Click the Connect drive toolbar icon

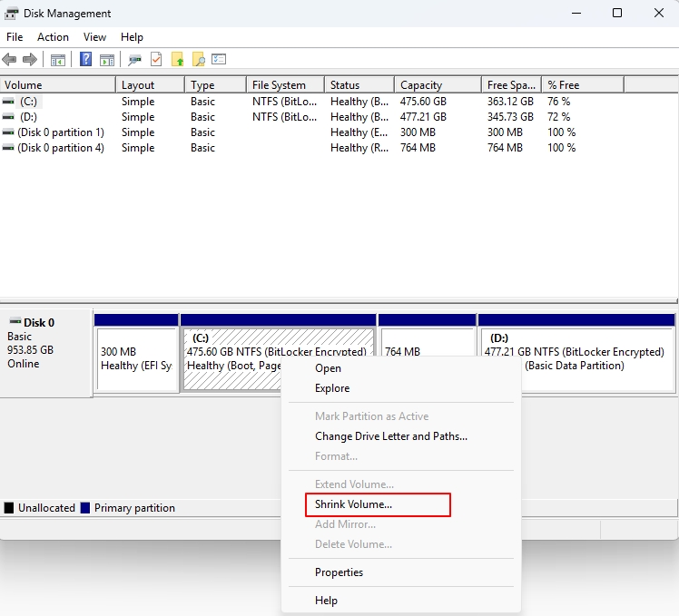tap(135, 60)
